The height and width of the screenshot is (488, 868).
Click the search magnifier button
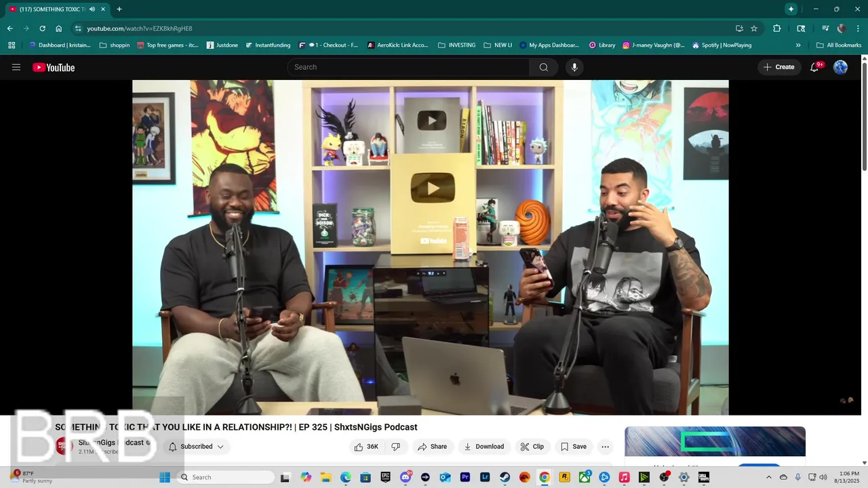click(x=544, y=67)
